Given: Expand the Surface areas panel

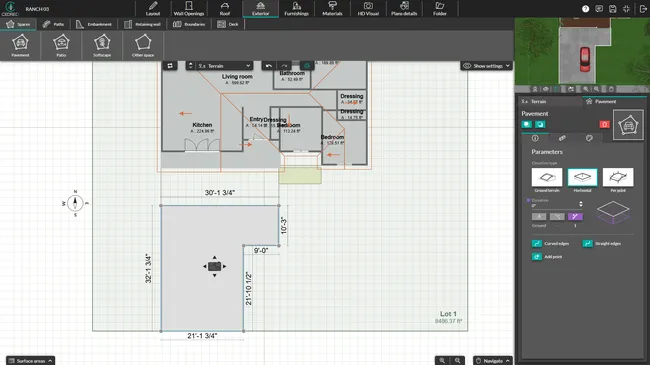Looking at the screenshot, I should [x=30, y=360].
